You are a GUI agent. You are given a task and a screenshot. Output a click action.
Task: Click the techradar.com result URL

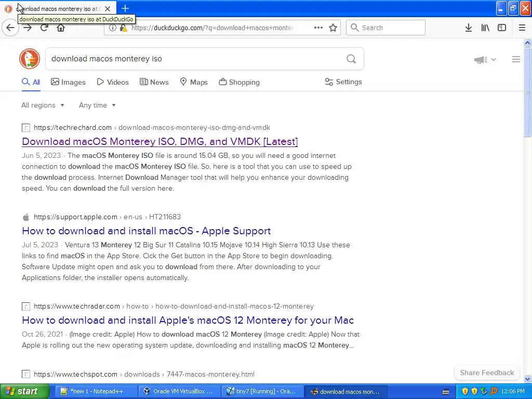[174, 306]
